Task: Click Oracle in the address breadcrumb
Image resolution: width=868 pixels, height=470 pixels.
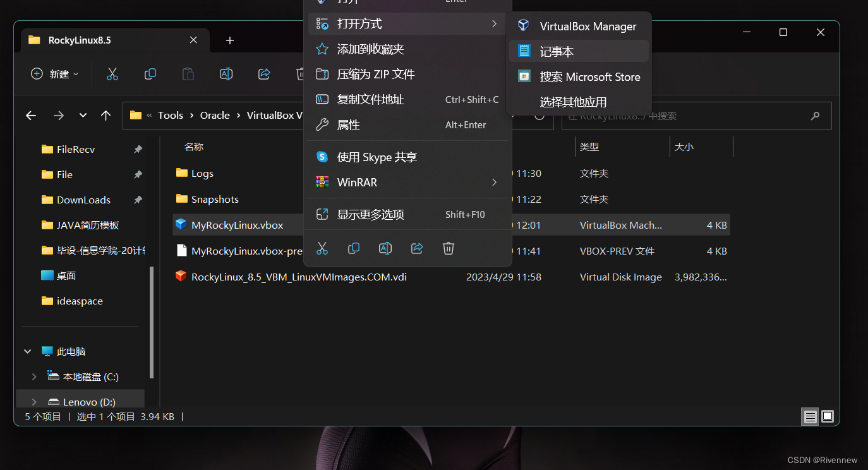Action: pyautogui.click(x=215, y=115)
